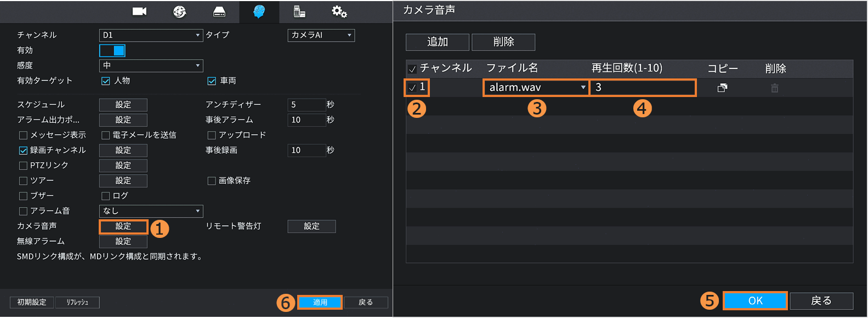This screenshot has width=868, height=330.
Task: Open the account/device tab icon
Action: tap(299, 12)
